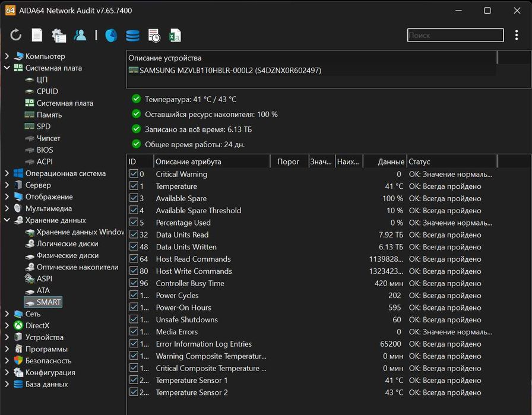Click the user profile toolbar icon
Screen dimensions: 532x415
pyautogui.click(x=80, y=36)
